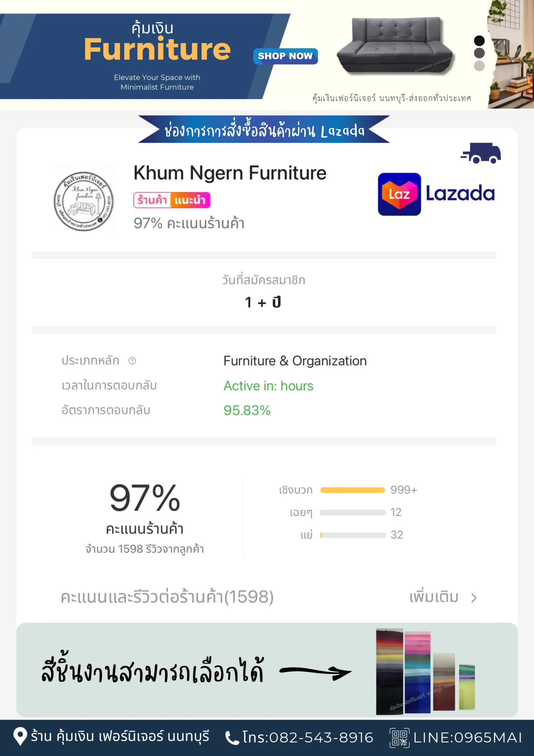534x756 pixels.
Task: Click the yellow positive rating bar
Action: 352,490
